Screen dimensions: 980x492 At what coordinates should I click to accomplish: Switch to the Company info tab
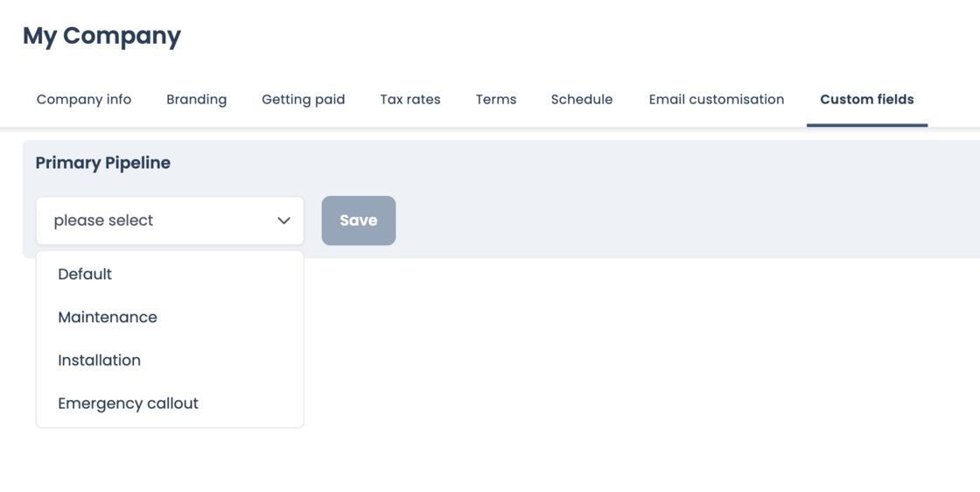pos(84,100)
